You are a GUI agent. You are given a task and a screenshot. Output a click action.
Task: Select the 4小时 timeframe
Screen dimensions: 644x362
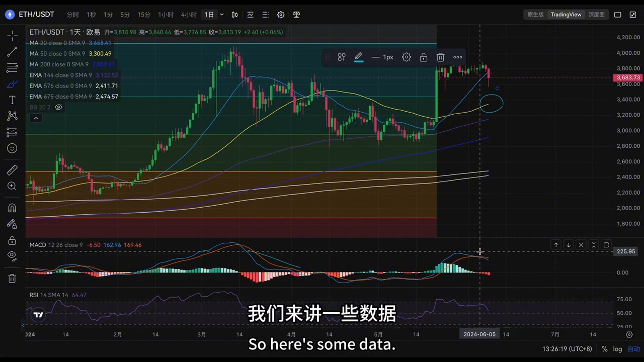189,15
